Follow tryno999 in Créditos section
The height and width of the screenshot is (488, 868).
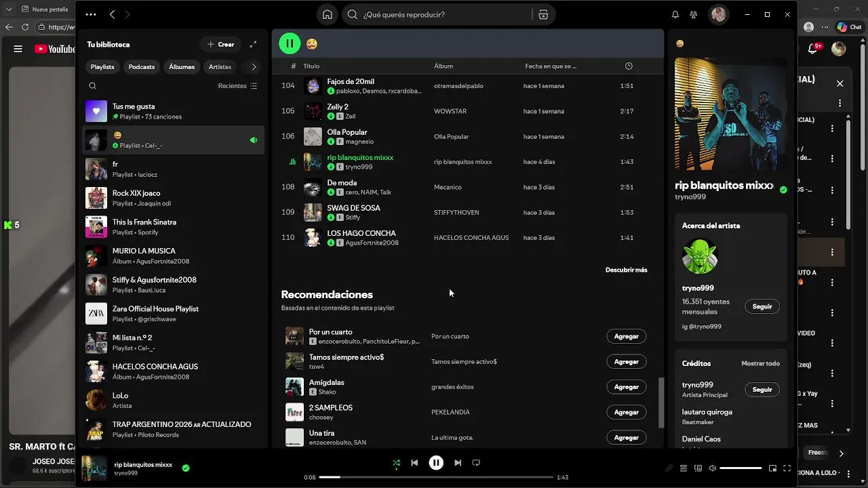click(x=762, y=390)
